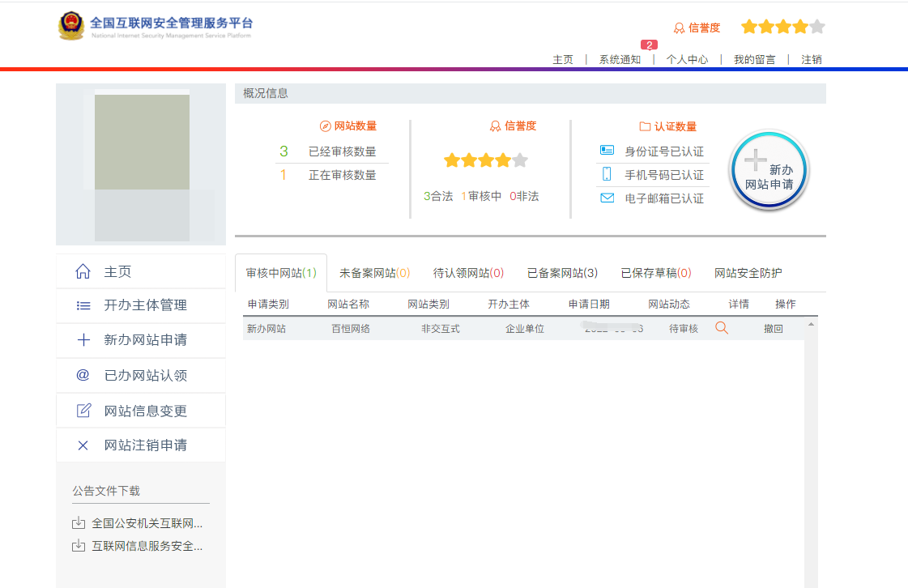Click the 3合法 status text
This screenshot has height=588, width=908.
(438, 196)
